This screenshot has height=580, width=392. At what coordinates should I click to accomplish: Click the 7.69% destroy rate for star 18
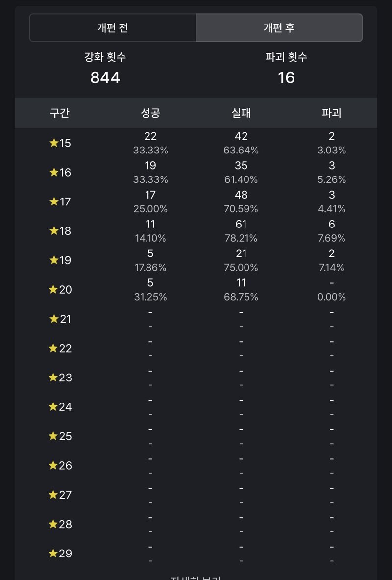tap(332, 238)
